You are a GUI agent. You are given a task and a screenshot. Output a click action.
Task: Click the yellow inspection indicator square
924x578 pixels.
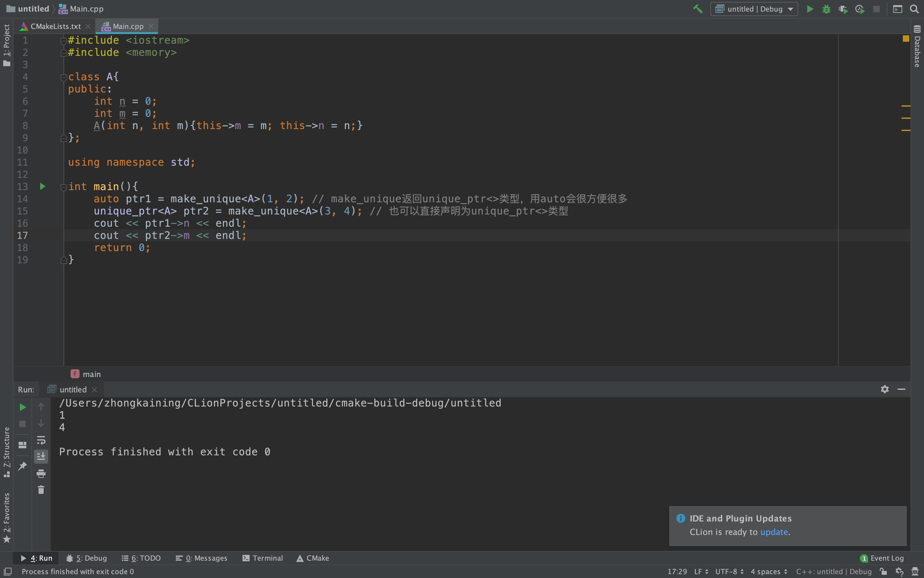tap(906, 39)
